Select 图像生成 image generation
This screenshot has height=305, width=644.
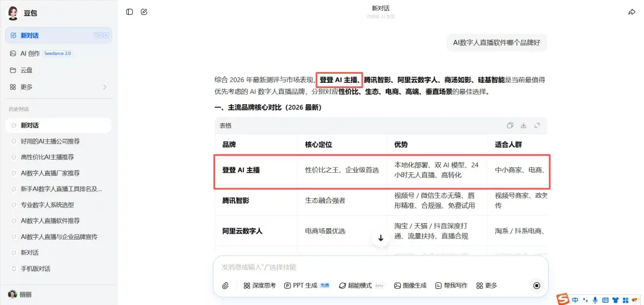coord(410,286)
